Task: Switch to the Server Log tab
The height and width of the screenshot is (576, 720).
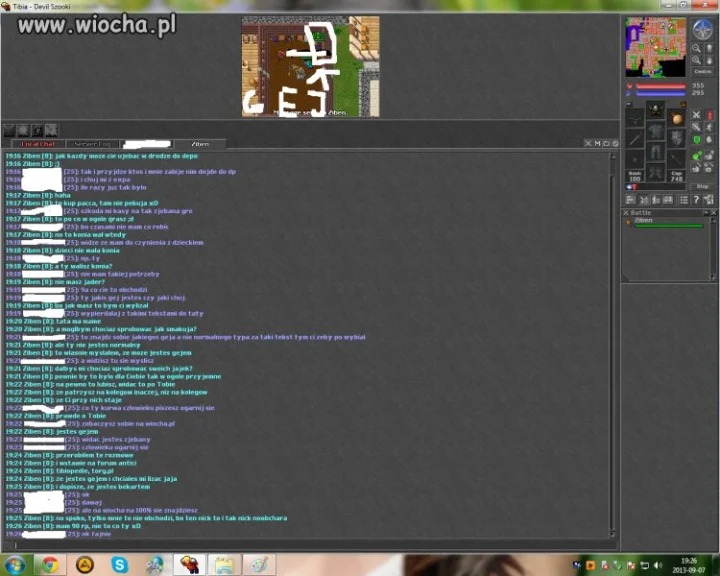Action: tap(92, 144)
